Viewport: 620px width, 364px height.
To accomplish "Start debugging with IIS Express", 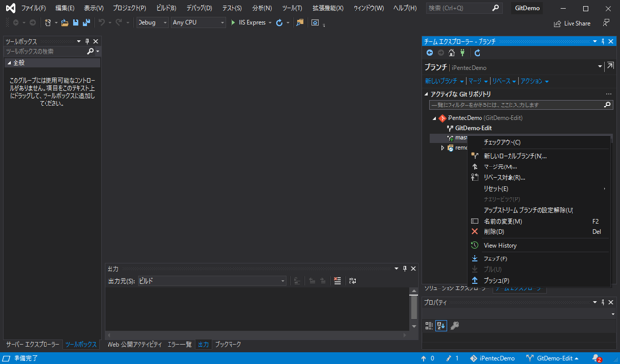I will (x=248, y=23).
